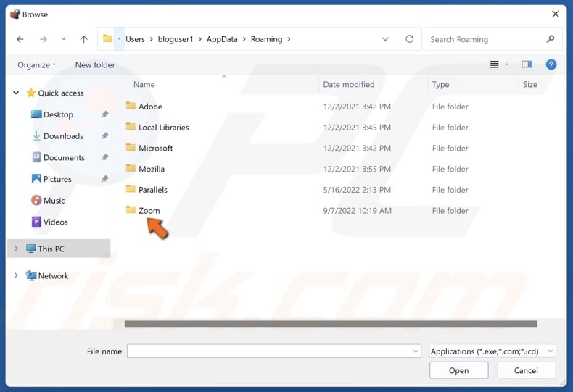The height and width of the screenshot is (392, 573).
Task: Toggle the preview pane
Action: [527, 64]
